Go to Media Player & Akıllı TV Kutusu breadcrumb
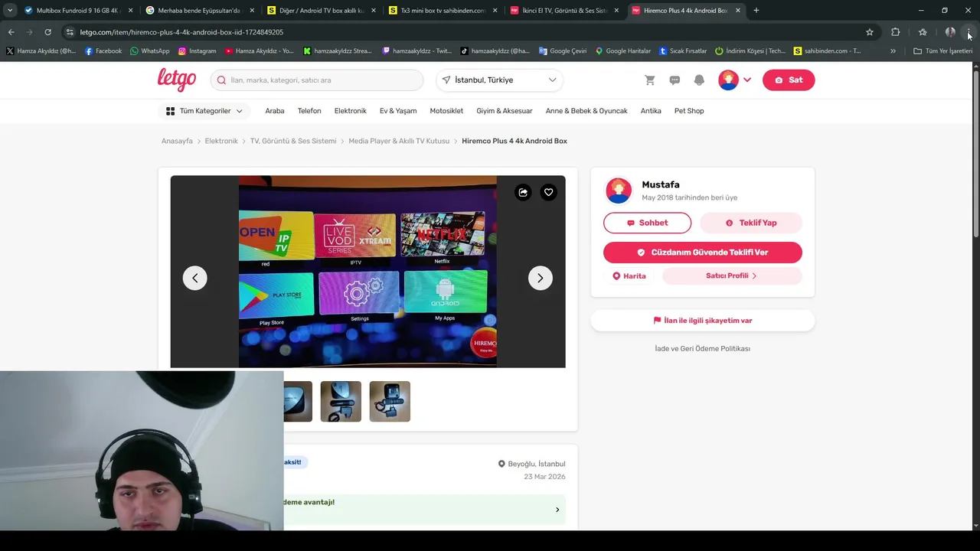 pos(399,141)
